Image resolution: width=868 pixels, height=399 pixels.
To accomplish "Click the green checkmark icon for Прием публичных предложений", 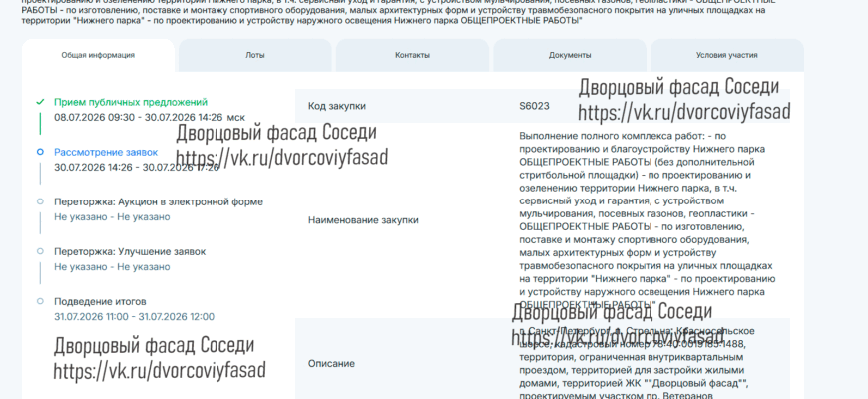I will click(40, 102).
